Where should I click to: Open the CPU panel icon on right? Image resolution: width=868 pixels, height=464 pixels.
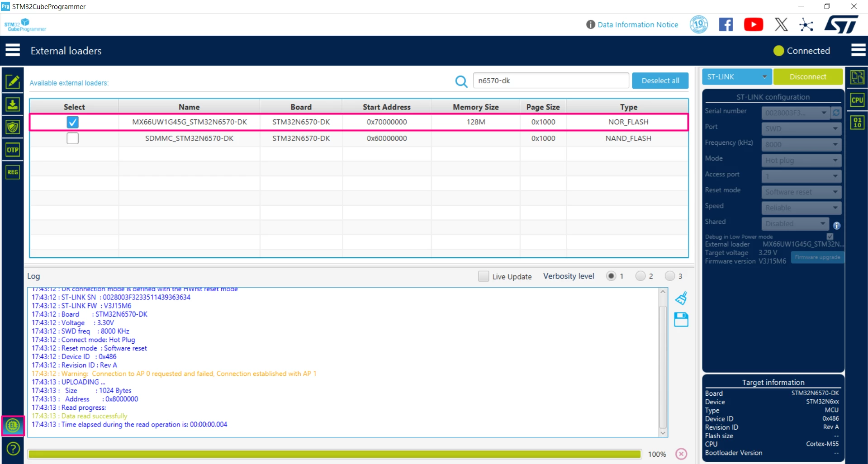(857, 100)
